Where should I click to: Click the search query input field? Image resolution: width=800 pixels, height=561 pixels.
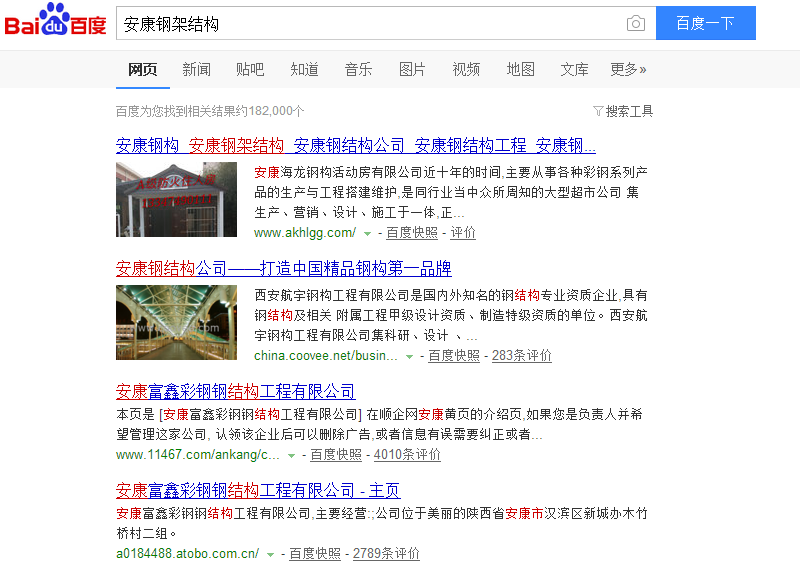click(x=370, y=24)
